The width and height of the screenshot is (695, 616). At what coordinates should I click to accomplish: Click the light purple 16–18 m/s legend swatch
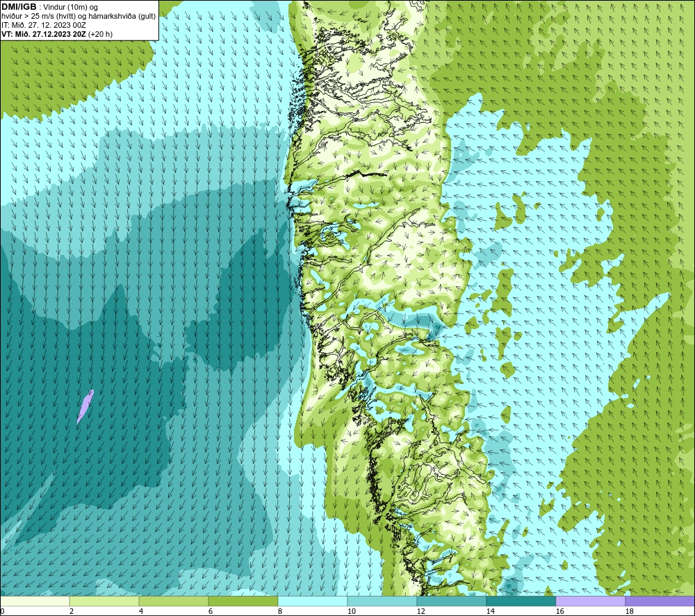point(590,601)
